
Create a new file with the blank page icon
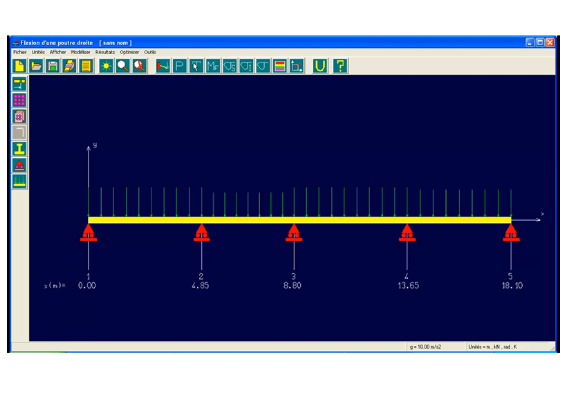click(19, 66)
